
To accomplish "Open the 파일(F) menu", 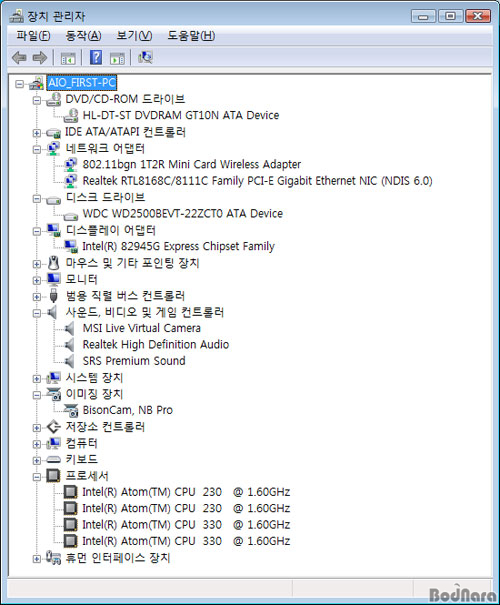I will 33,36.
